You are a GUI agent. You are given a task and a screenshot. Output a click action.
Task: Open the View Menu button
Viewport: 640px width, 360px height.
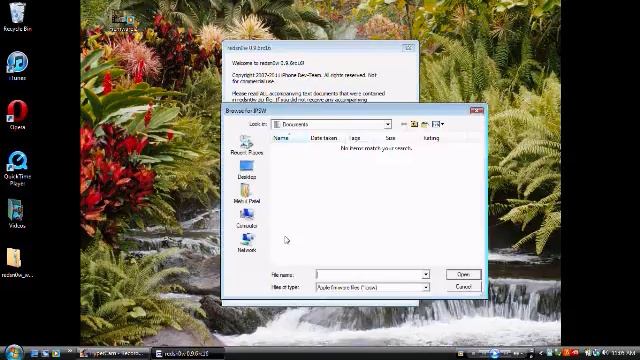point(438,124)
